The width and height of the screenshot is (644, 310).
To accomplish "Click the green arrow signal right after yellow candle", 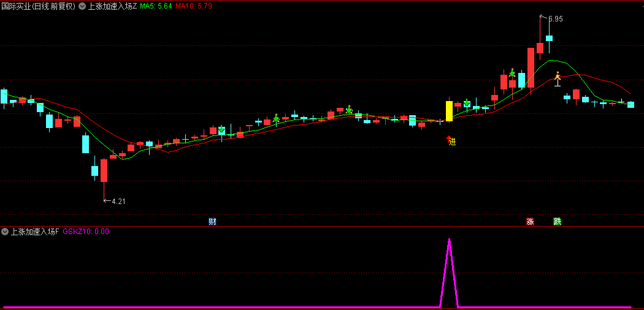I will click(467, 102).
